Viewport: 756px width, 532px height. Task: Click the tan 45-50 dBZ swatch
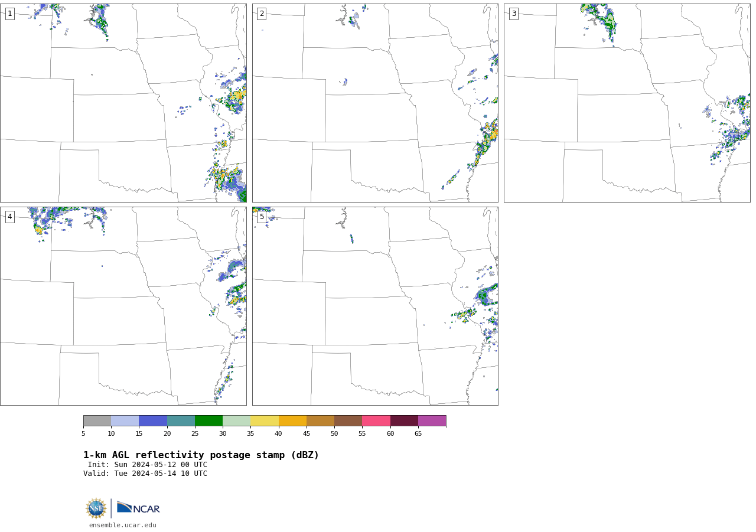pyautogui.click(x=320, y=421)
